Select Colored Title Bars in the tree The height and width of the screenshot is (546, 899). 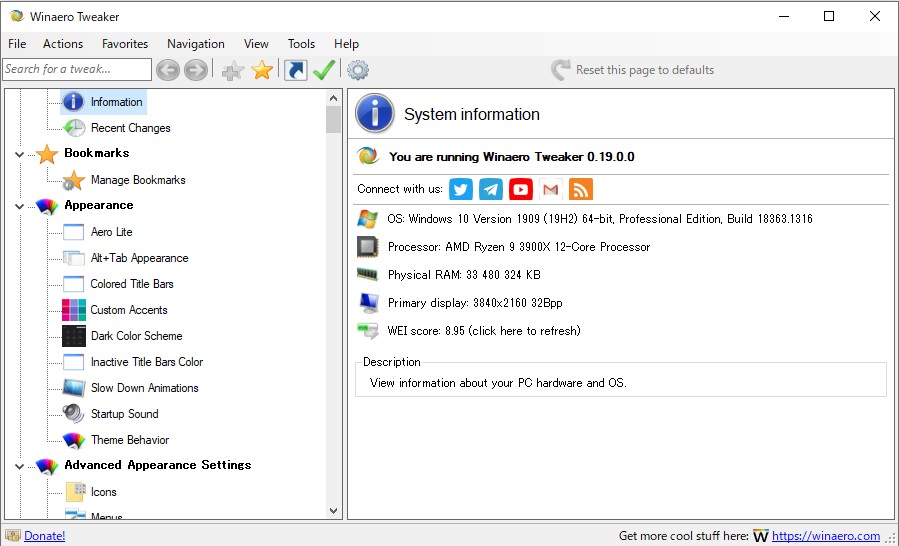coord(132,284)
